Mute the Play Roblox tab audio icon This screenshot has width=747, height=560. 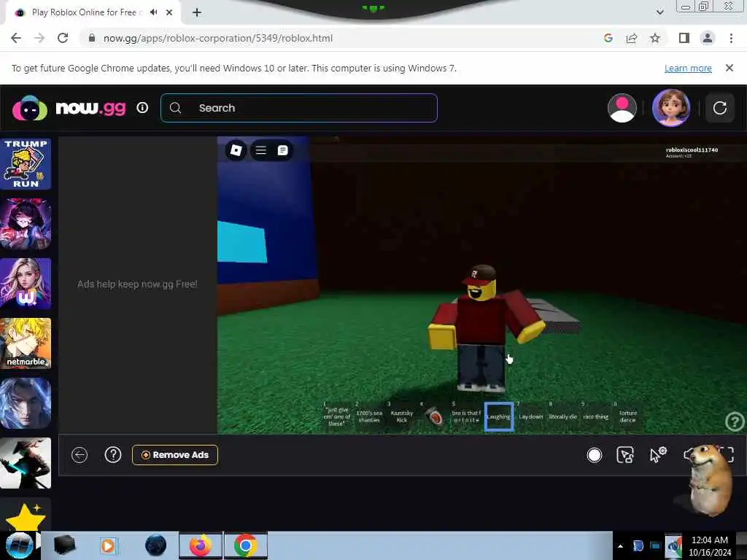point(153,12)
